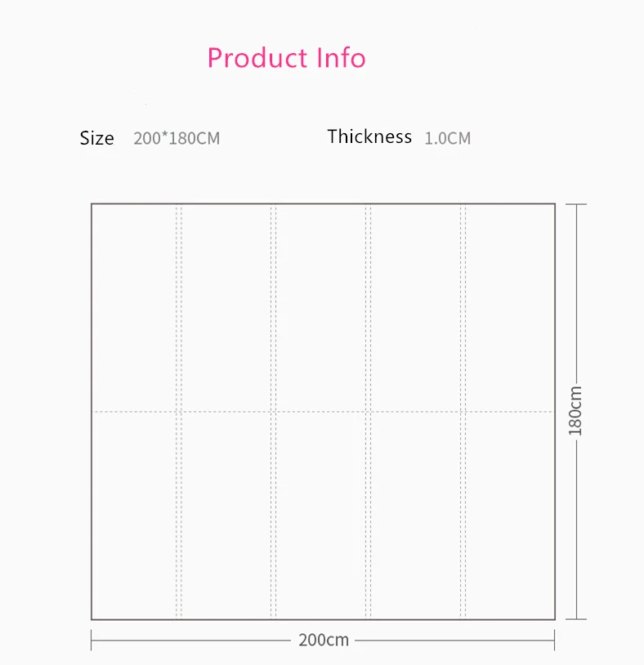Click the 1.0CM thickness value
Image resolution: width=644 pixels, height=665 pixels.
pos(448,138)
